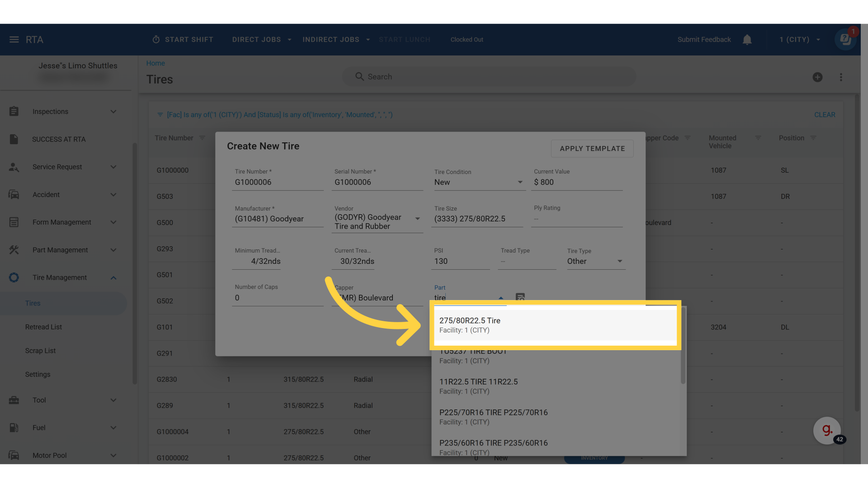Click the Position column filter icon
Viewport: 868px width, 488px height.
click(813, 138)
